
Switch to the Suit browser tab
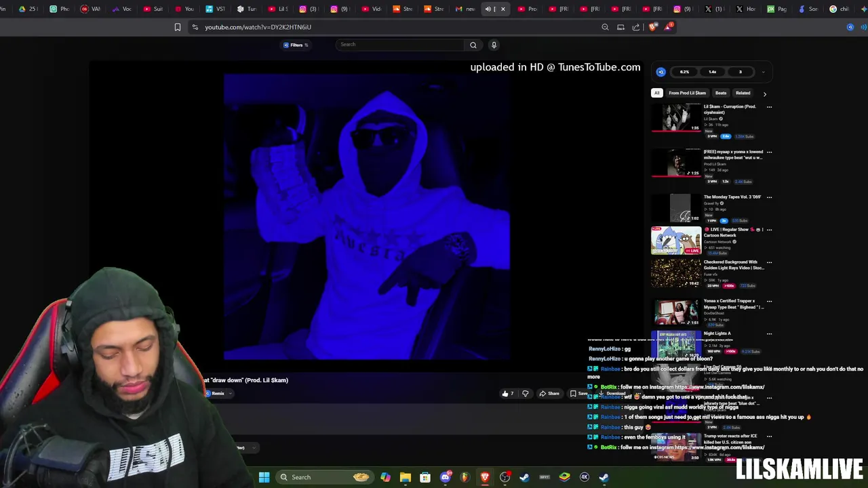click(x=153, y=9)
